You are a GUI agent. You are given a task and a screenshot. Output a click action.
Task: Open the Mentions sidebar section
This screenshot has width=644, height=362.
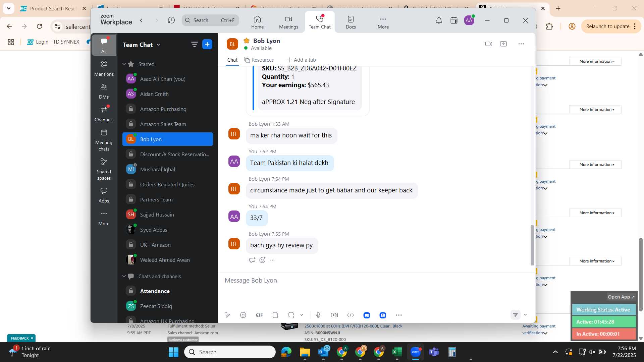point(104,68)
